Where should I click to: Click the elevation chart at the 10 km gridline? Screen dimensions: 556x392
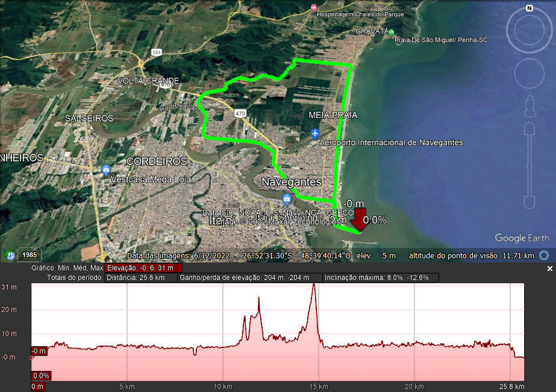click(223, 332)
